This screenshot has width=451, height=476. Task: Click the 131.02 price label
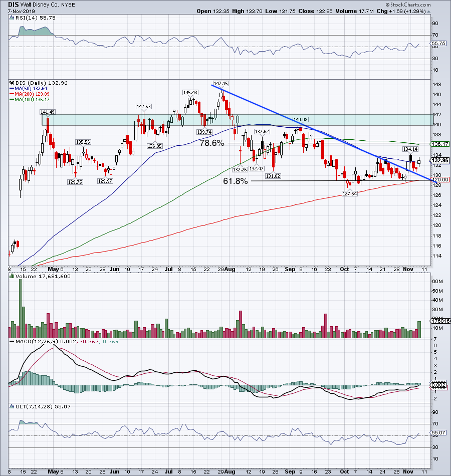pyautogui.click(x=273, y=176)
